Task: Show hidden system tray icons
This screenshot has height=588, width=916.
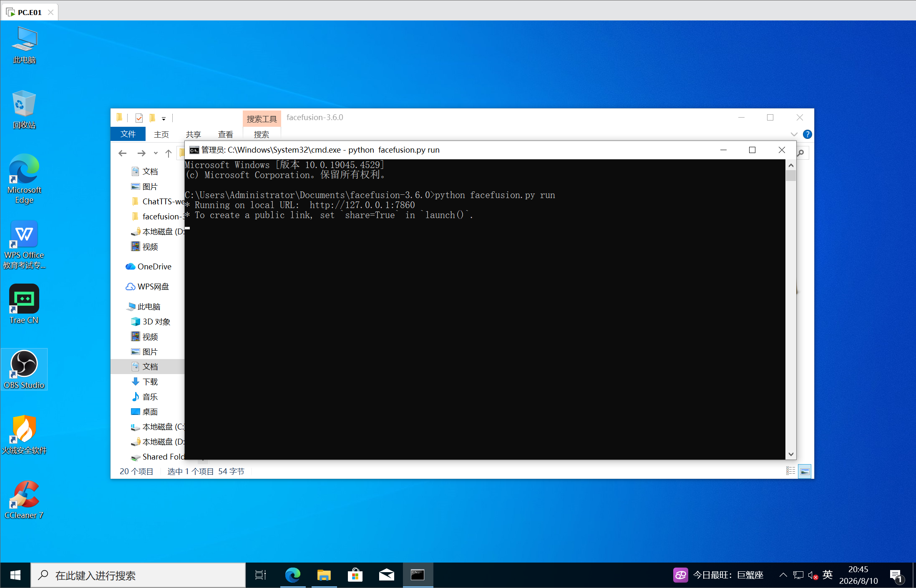Action: (x=783, y=575)
